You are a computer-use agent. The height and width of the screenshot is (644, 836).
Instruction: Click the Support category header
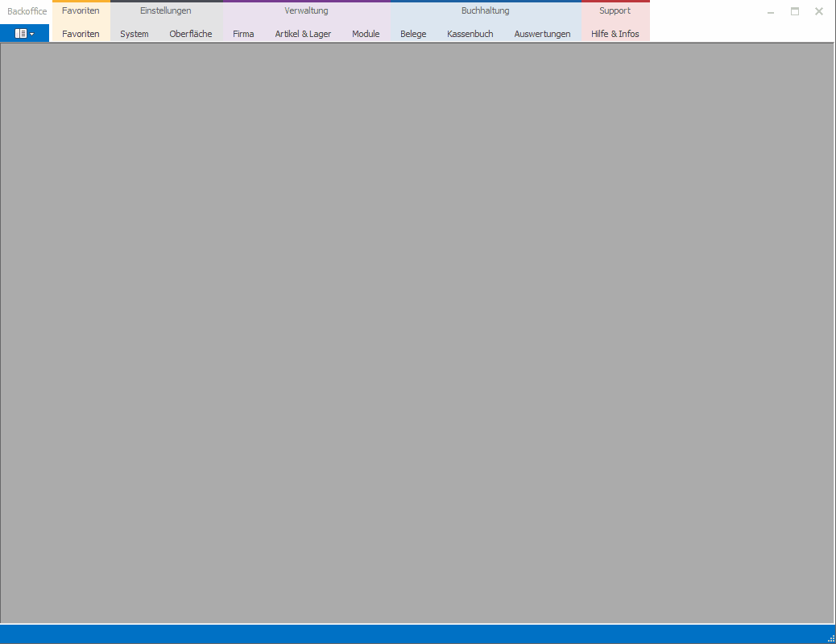[x=615, y=10]
